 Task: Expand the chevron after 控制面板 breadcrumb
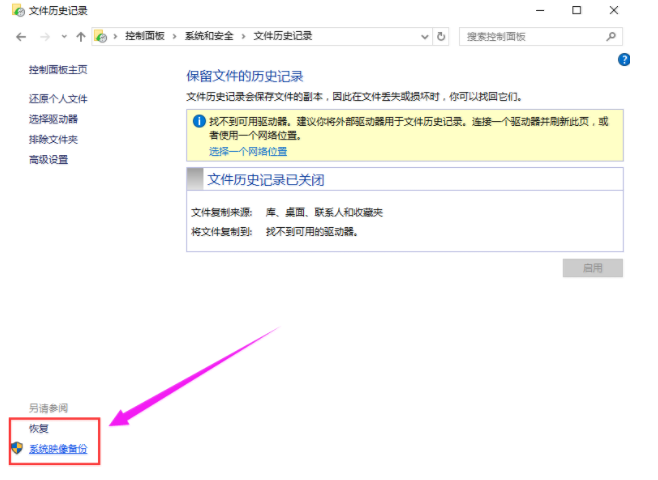coord(177,36)
